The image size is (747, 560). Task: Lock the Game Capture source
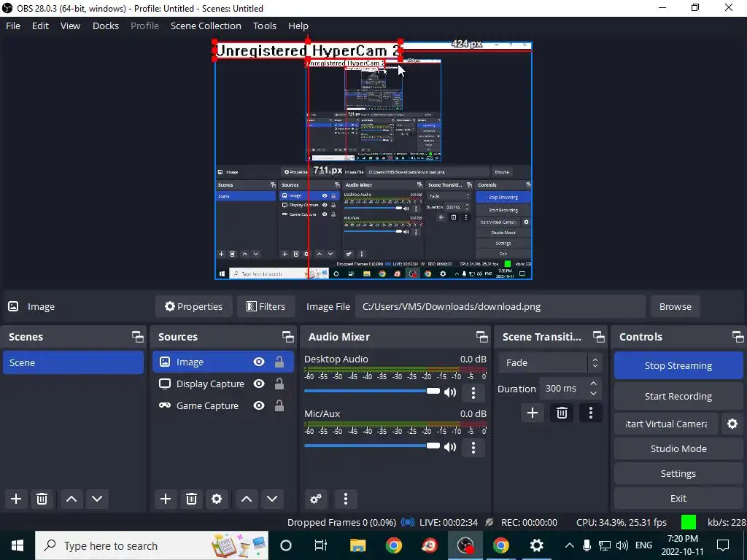pyautogui.click(x=279, y=405)
